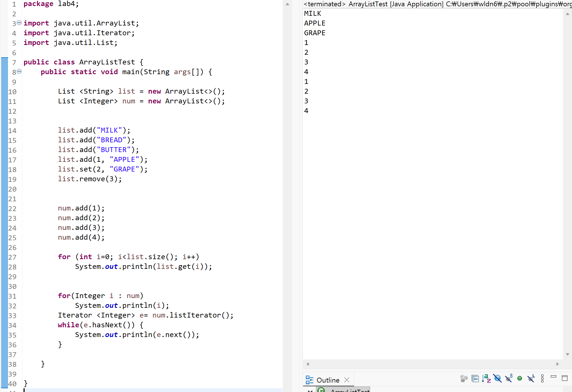Screen dimensions: 572x392
Task: Toggle Hide Local Types in Outline
Action: pos(531,379)
